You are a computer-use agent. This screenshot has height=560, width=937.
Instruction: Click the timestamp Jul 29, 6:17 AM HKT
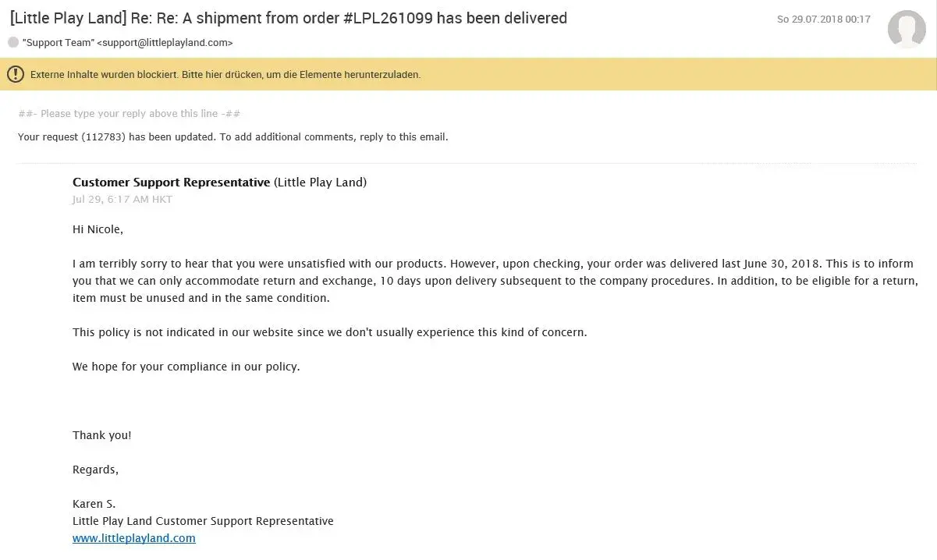122,200
